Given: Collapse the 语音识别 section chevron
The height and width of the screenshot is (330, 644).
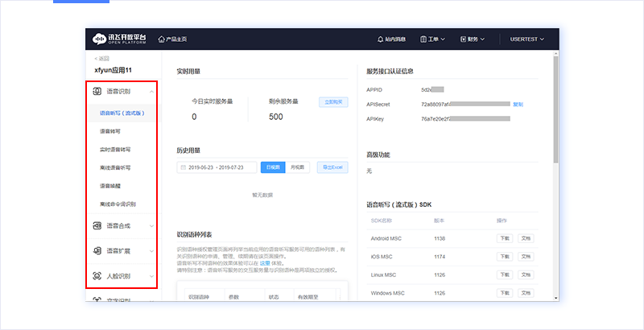Looking at the screenshot, I should pyautogui.click(x=151, y=92).
